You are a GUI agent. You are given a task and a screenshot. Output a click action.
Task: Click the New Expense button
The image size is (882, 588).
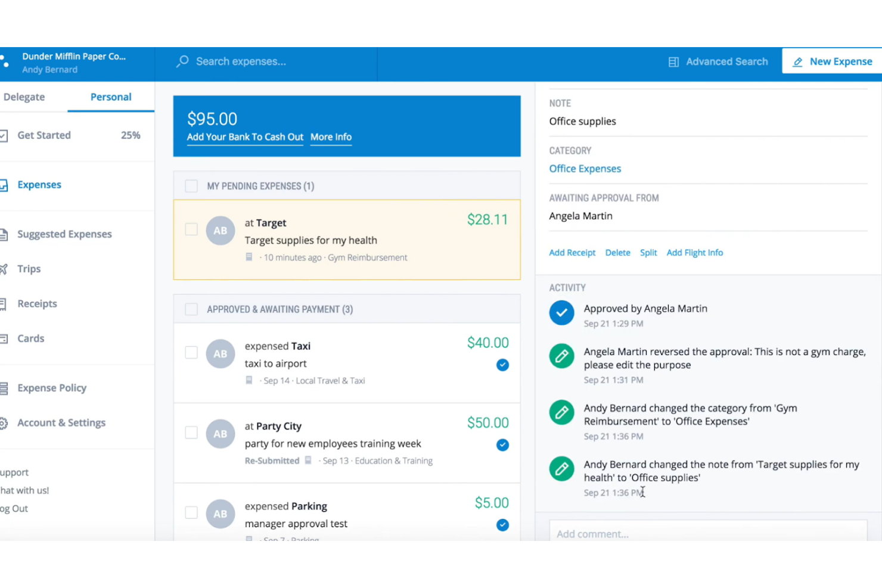tap(833, 61)
